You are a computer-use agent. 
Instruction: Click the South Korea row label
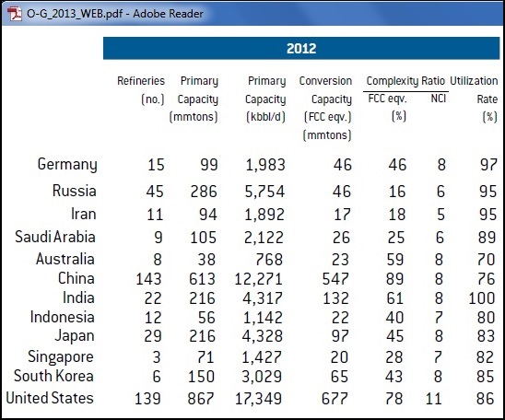(x=53, y=376)
